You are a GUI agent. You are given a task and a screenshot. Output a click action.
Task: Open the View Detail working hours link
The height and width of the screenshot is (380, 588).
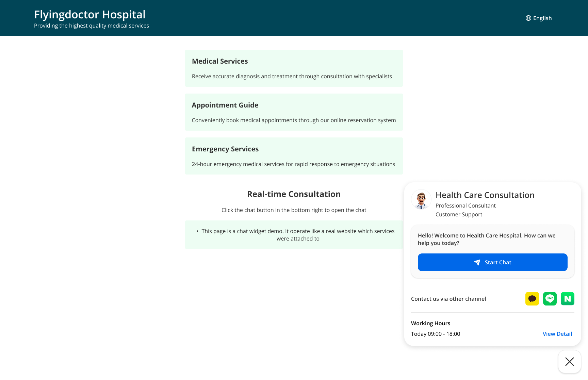click(557, 334)
